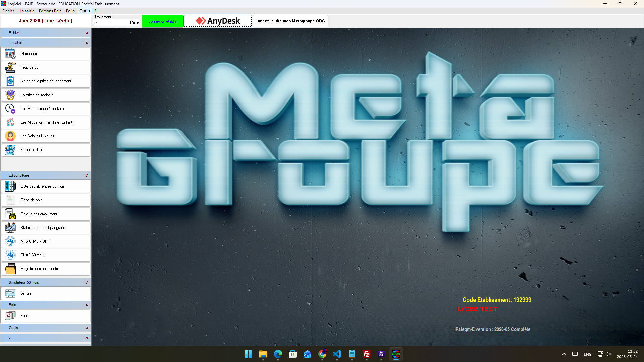
Task: Open FileZilla from the taskbar
Action: coord(367,354)
